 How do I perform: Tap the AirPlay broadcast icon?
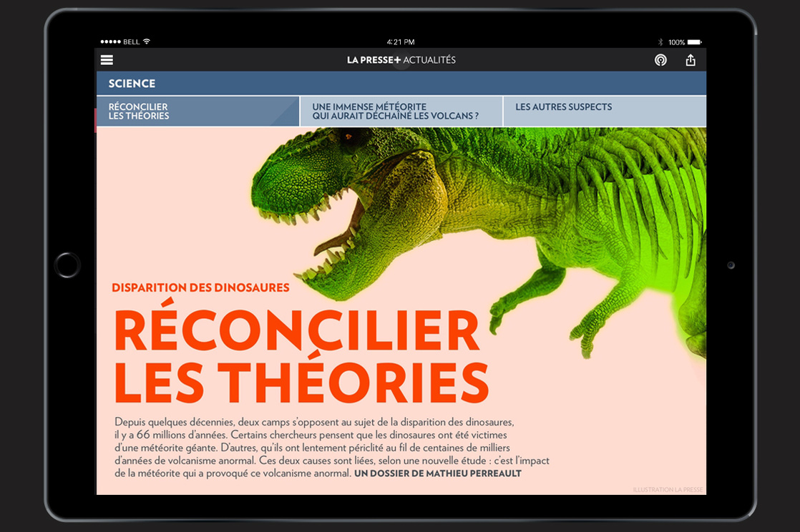coord(660,60)
